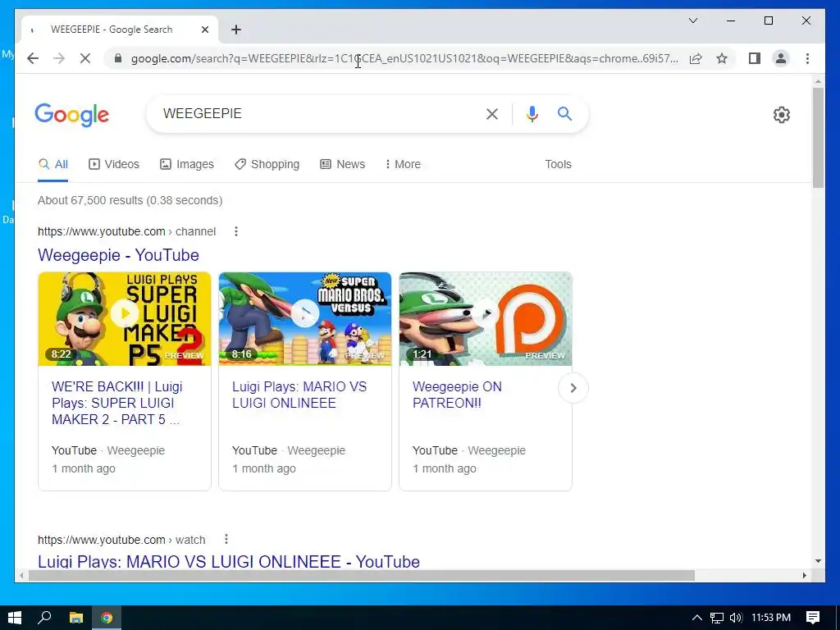The image size is (840, 630).
Task: Click the scroll down arrow
Action: [818, 561]
